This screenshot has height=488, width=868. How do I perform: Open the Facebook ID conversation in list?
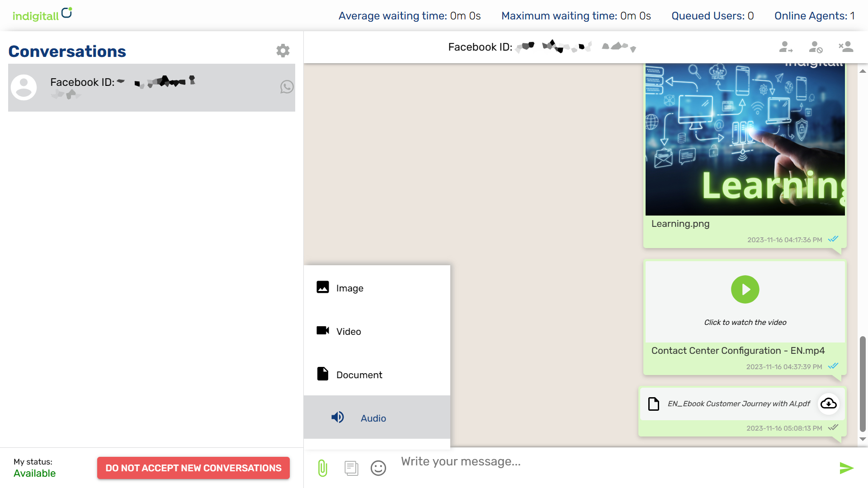pos(151,87)
